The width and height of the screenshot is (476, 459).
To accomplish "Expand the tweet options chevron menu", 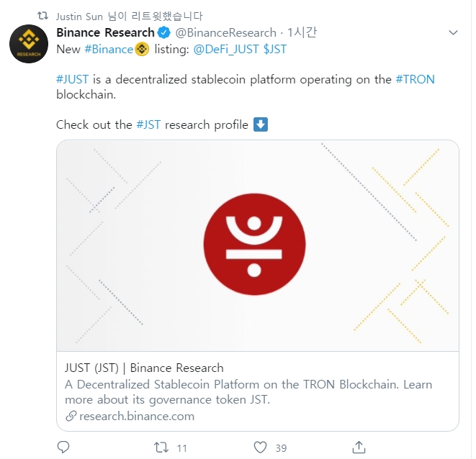I will tap(453, 32).
